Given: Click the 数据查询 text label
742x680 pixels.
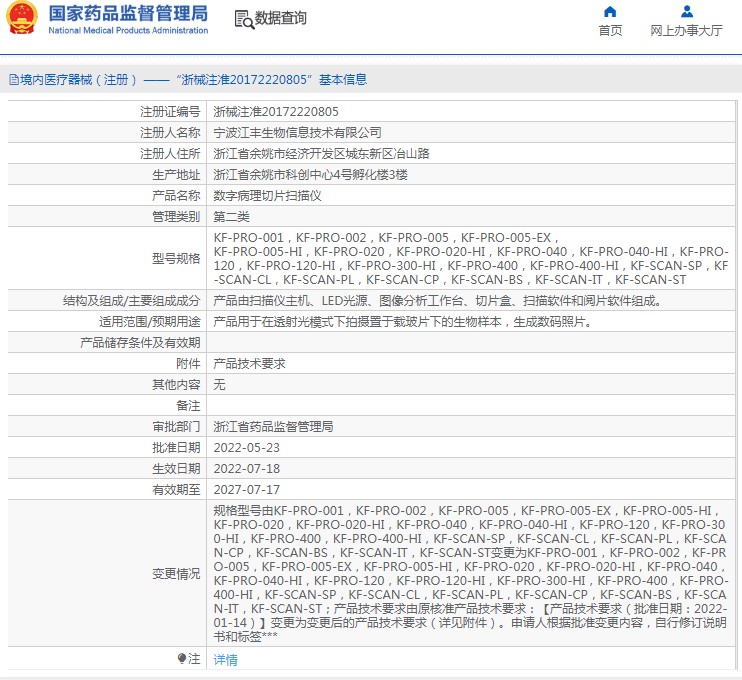Looking at the screenshot, I should pos(281,19).
